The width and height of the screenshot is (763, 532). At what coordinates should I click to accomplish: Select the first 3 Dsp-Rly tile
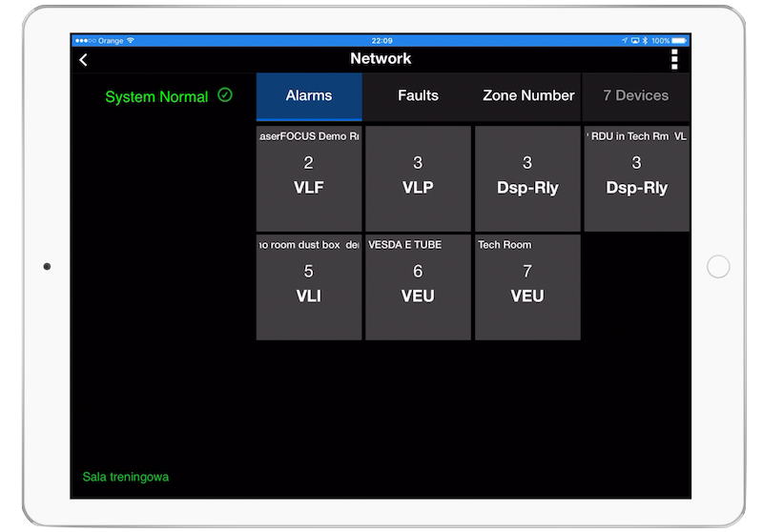tap(527, 178)
